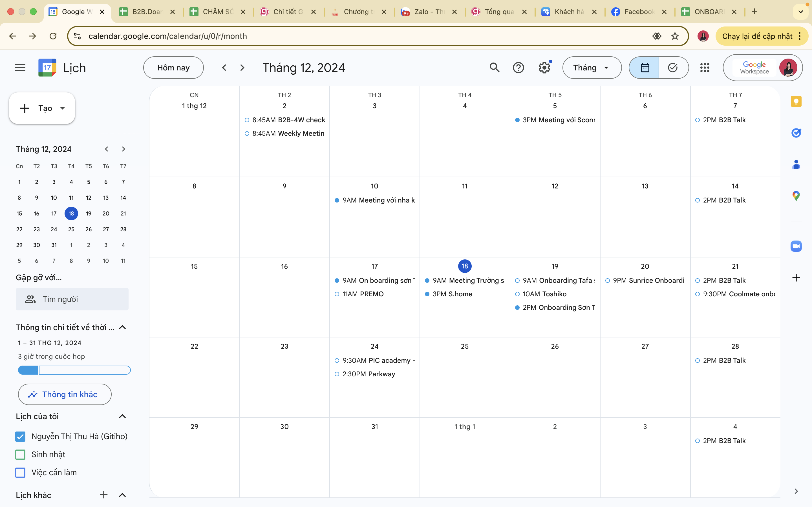Click the Hôm nay button

point(173,68)
